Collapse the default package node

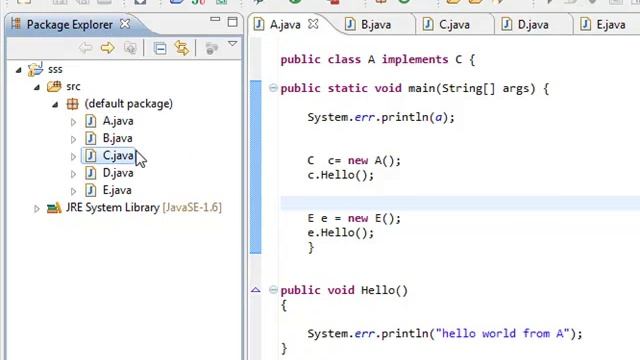click(55, 105)
